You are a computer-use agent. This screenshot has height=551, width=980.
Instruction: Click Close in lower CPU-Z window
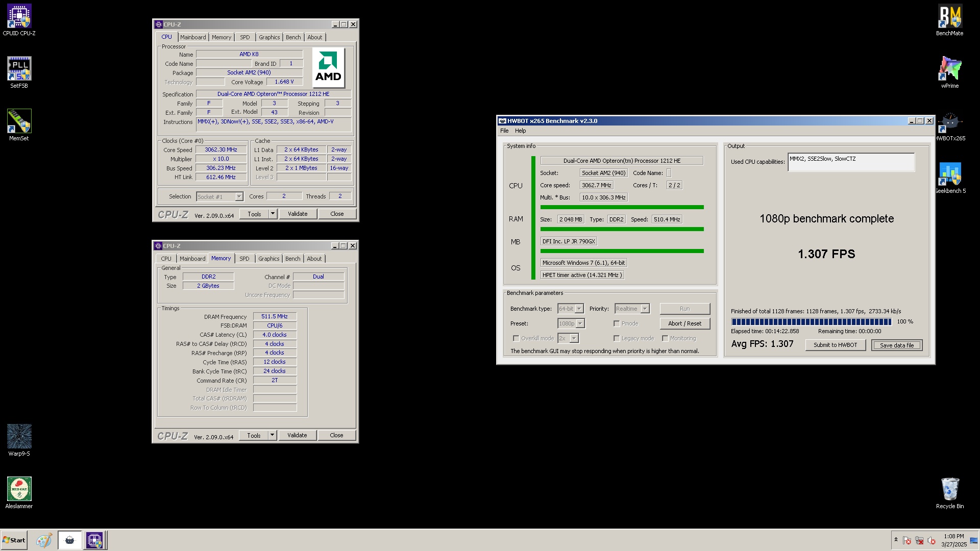tap(336, 435)
